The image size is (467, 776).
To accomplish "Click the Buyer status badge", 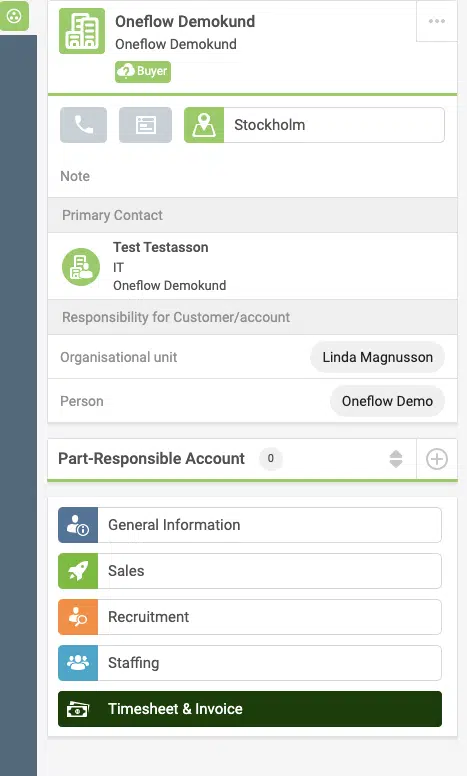I will (x=143, y=71).
